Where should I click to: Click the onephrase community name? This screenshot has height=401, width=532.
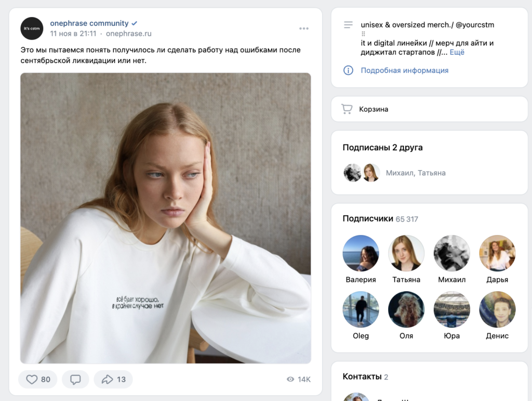click(x=89, y=23)
